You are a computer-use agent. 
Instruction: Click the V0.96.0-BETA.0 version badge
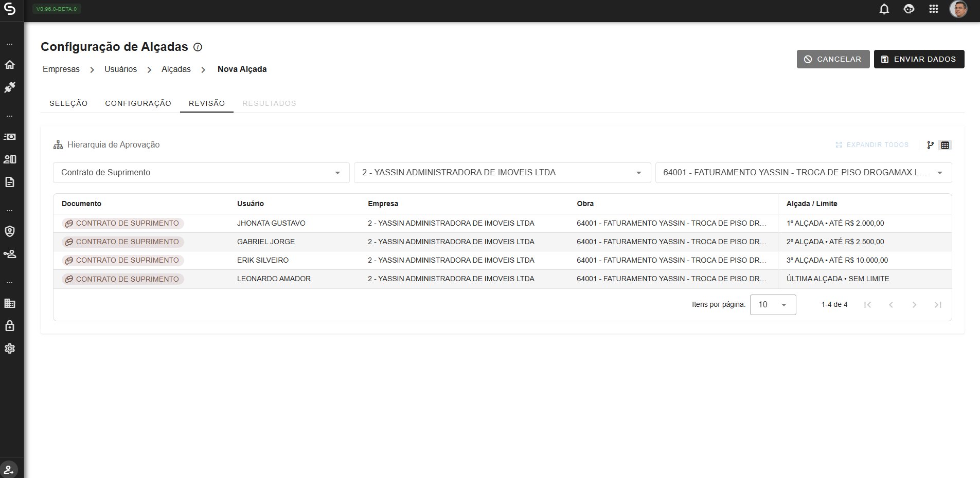(57, 9)
